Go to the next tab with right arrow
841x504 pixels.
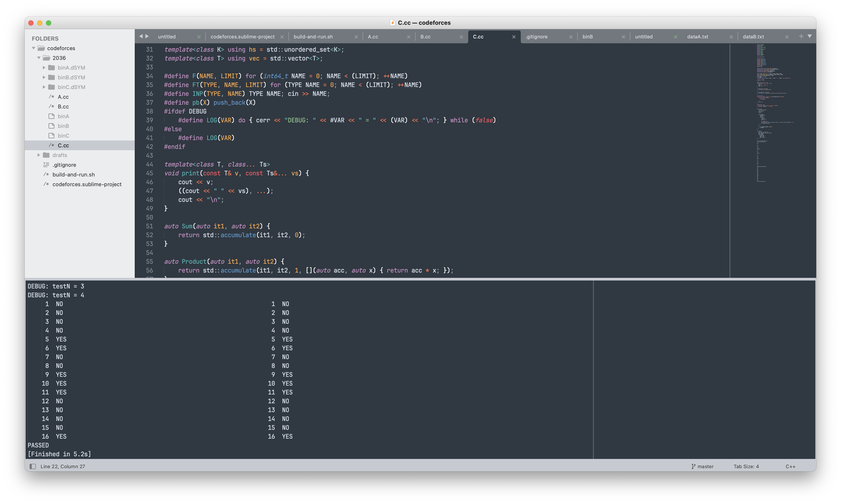tap(147, 36)
